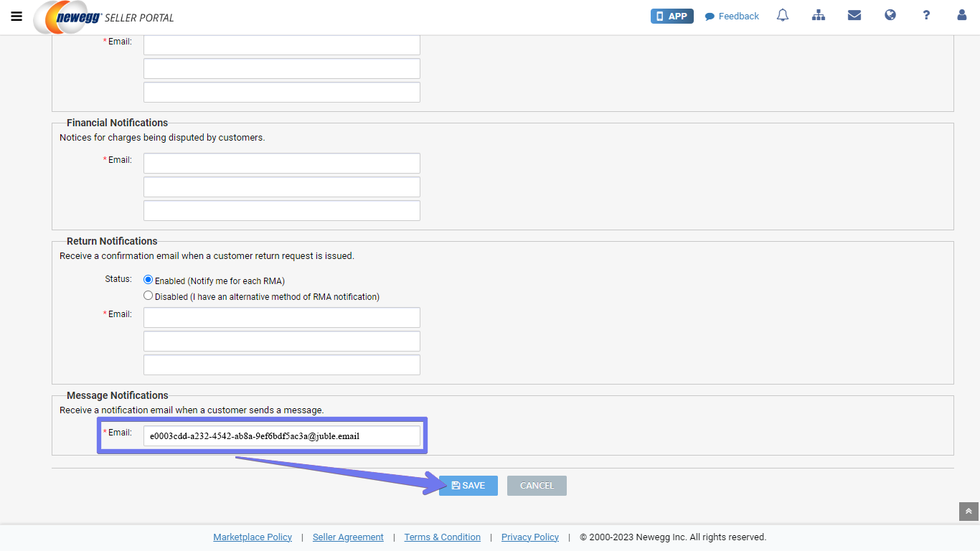Click the globe region icon

pos(890,16)
